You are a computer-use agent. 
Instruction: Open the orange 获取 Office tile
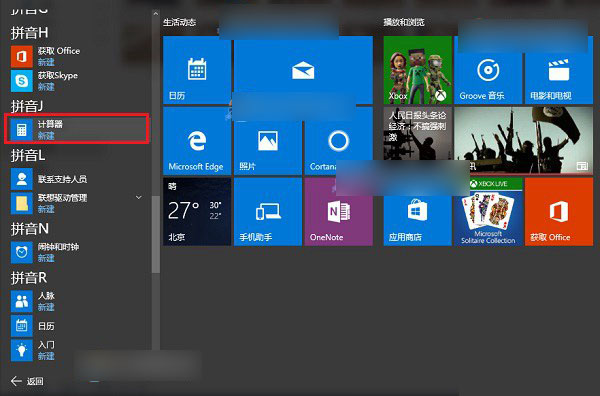(559, 212)
